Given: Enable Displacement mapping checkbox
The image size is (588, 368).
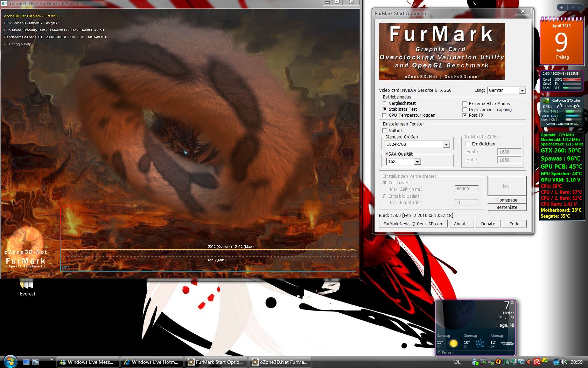Looking at the screenshot, I should pyautogui.click(x=465, y=109).
